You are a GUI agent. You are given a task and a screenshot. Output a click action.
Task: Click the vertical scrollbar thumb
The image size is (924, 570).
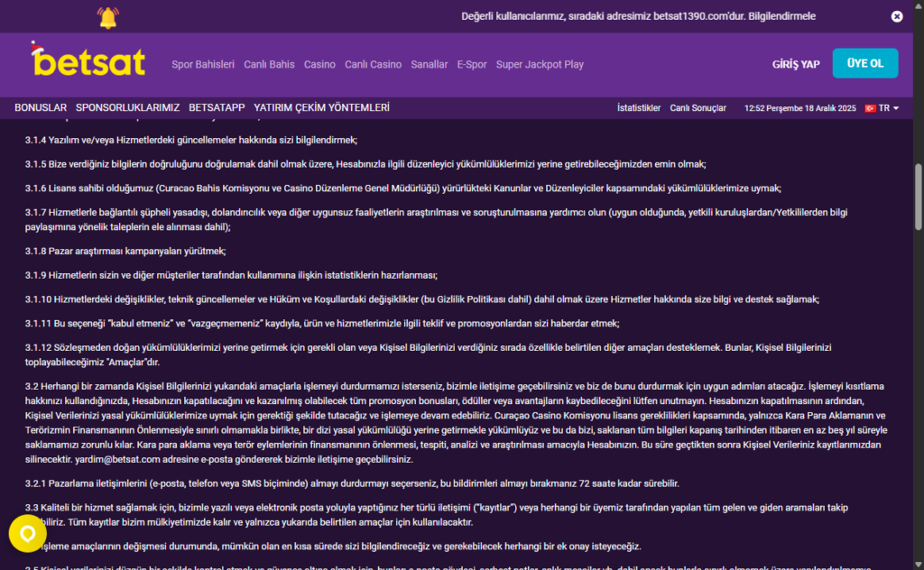pyautogui.click(x=918, y=197)
